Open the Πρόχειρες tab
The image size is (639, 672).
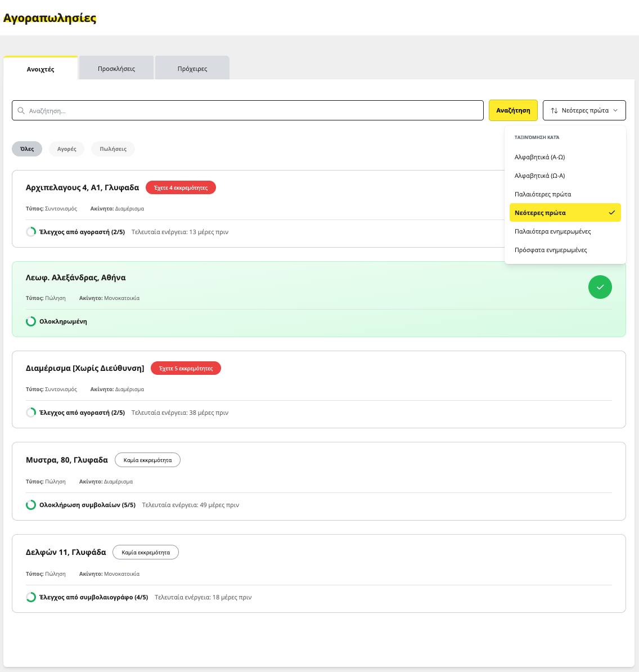(192, 68)
